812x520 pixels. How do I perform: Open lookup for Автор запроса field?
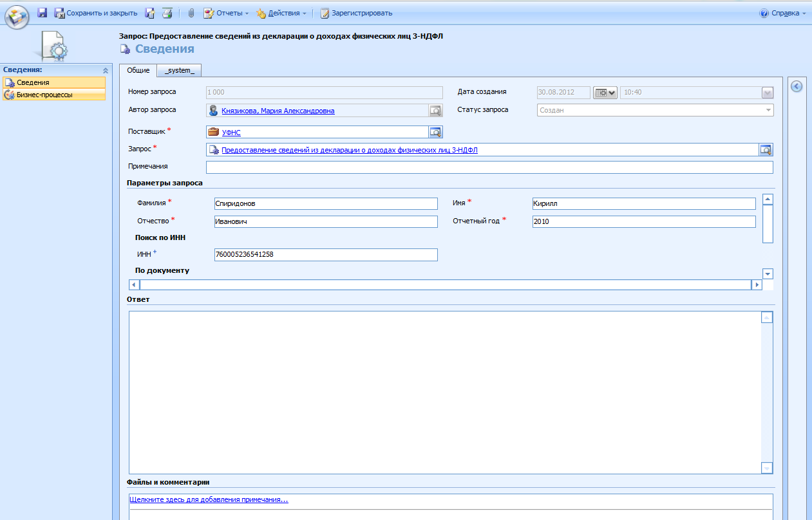436,111
